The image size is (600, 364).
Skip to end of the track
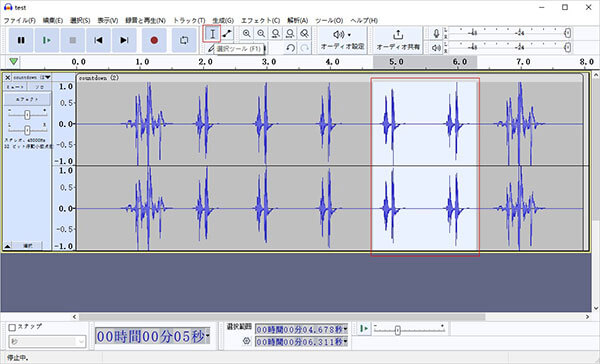(x=124, y=40)
